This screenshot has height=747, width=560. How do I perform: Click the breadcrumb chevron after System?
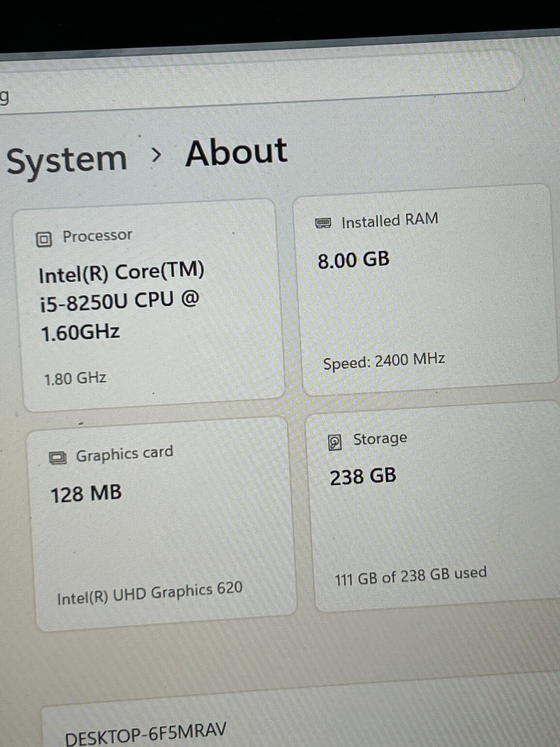[156, 154]
